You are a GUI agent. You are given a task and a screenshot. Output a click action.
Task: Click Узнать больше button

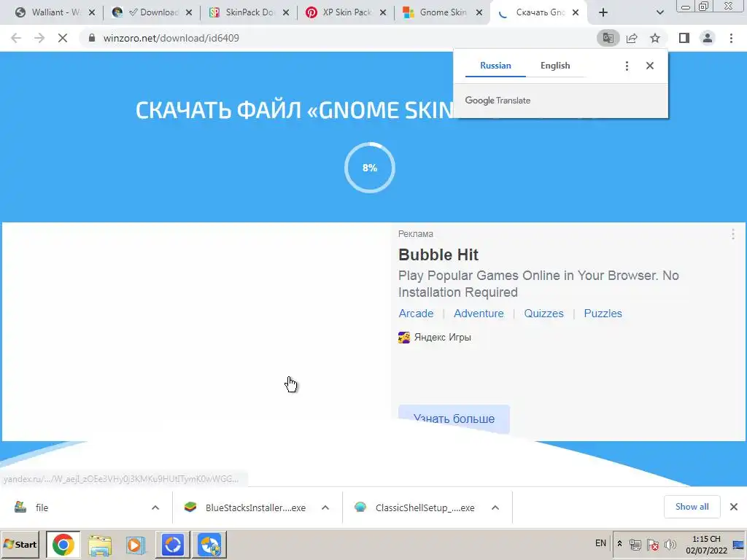coord(454,419)
